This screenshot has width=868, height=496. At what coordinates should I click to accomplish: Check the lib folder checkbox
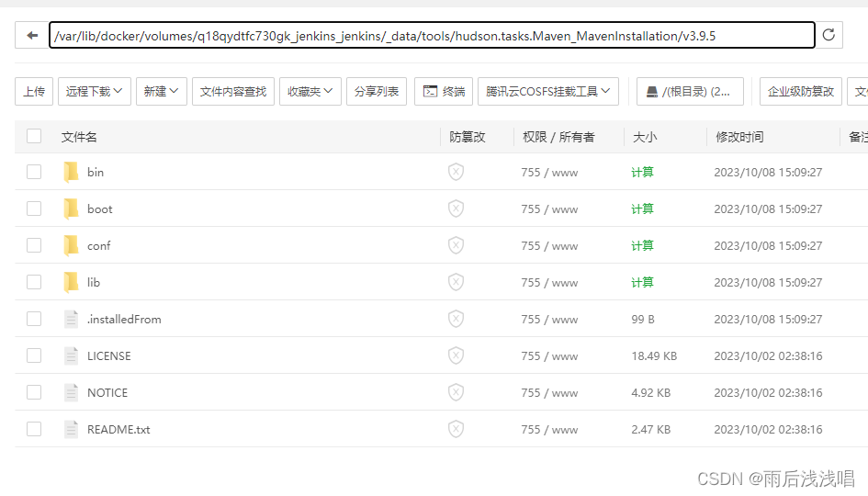tap(34, 282)
